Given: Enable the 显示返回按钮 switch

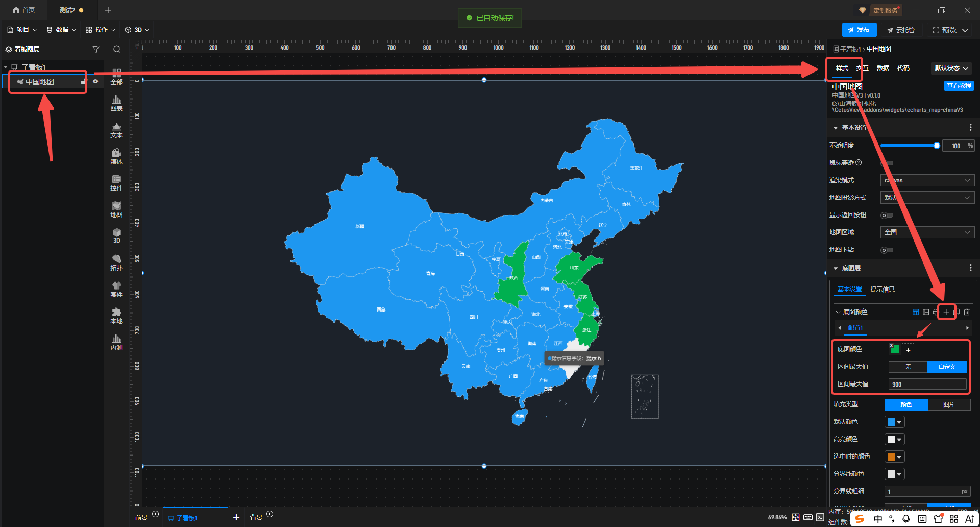Looking at the screenshot, I should coord(887,215).
